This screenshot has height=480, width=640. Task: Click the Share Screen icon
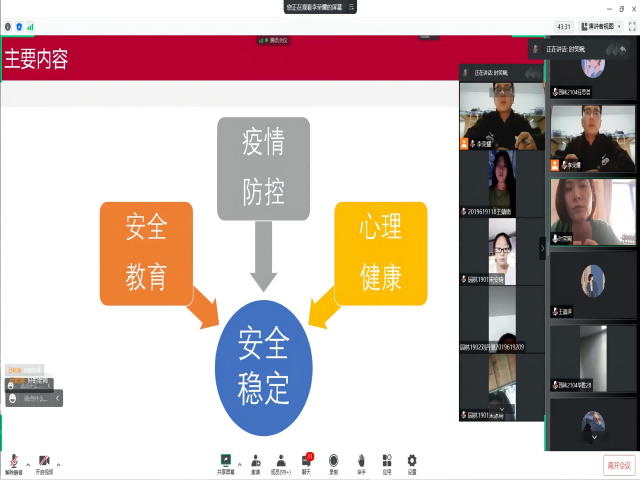click(227, 461)
